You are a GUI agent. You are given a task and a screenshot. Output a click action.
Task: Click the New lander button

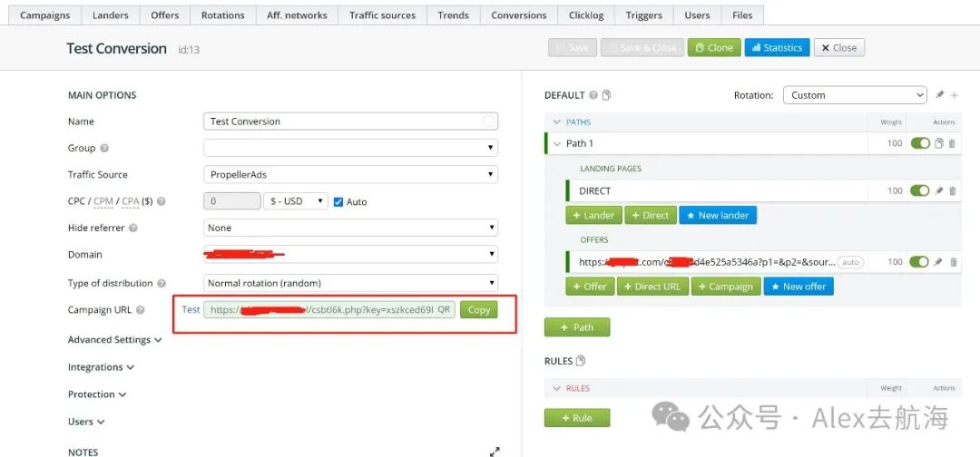click(x=718, y=216)
